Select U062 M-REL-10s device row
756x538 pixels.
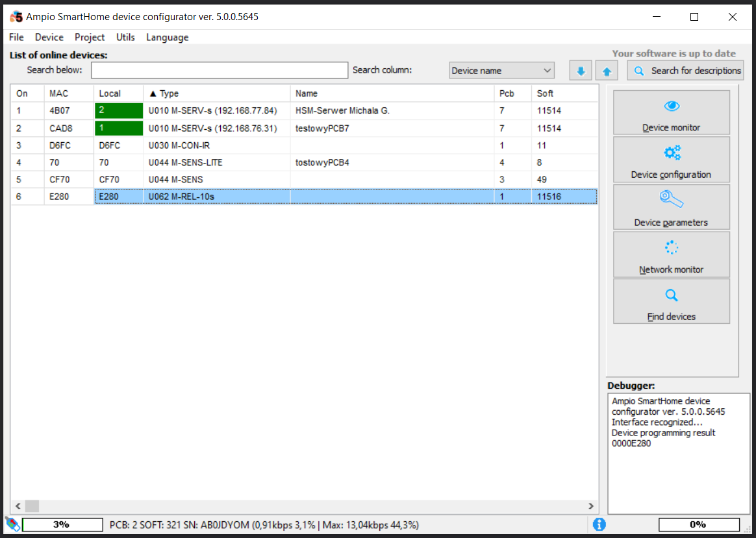[304, 197]
